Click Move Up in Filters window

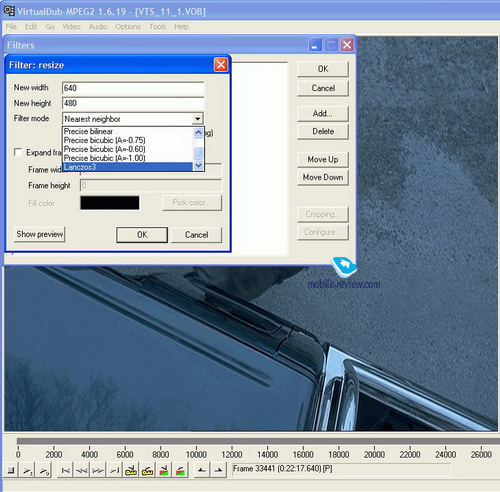(323, 160)
